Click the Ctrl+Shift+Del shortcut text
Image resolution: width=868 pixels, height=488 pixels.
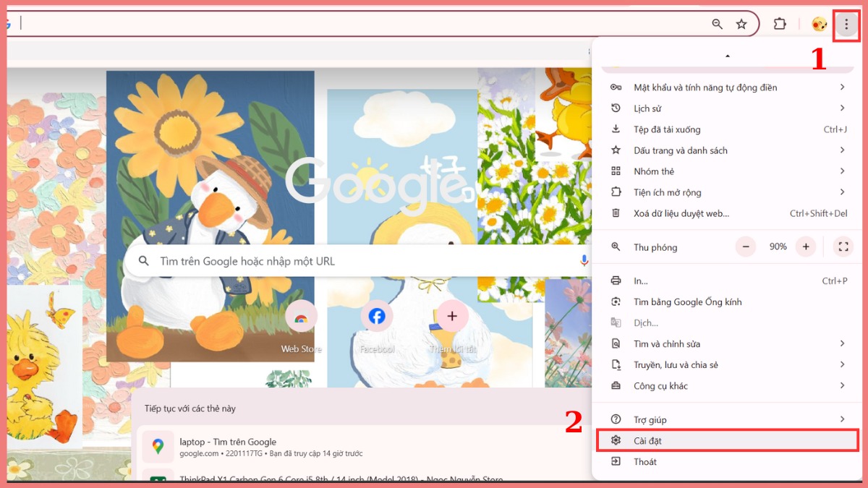[818, 213]
